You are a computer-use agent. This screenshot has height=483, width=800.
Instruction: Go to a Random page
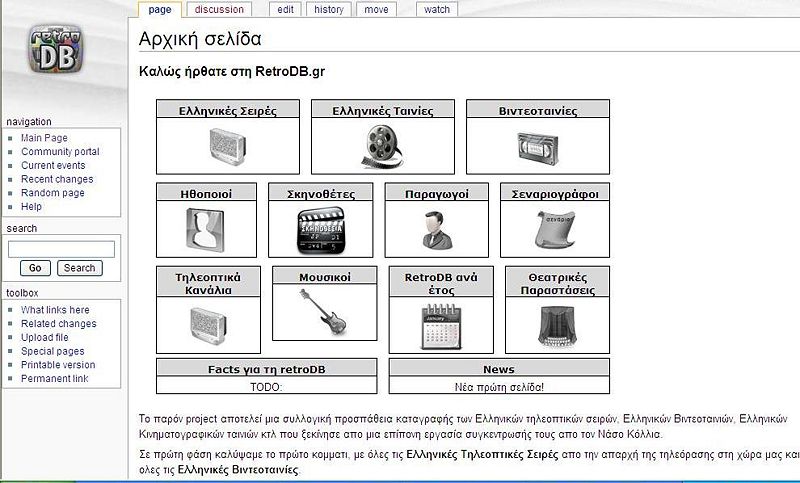(53, 193)
